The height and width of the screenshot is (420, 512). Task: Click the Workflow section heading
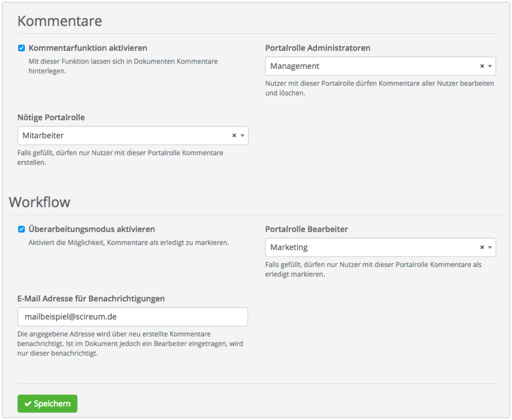click(x=40, y=202)
